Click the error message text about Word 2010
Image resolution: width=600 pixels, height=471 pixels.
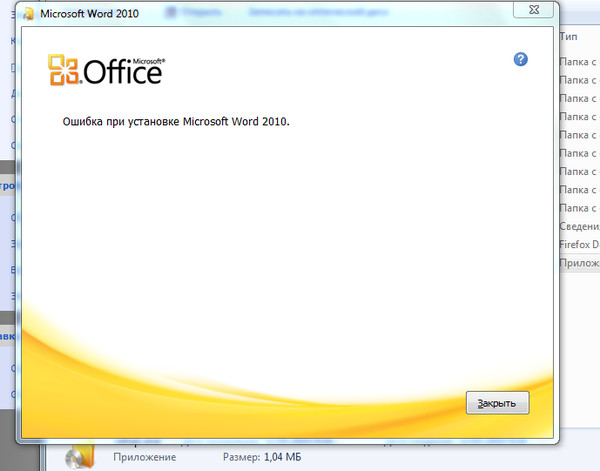pyautogui.click(x=176, y=122)
